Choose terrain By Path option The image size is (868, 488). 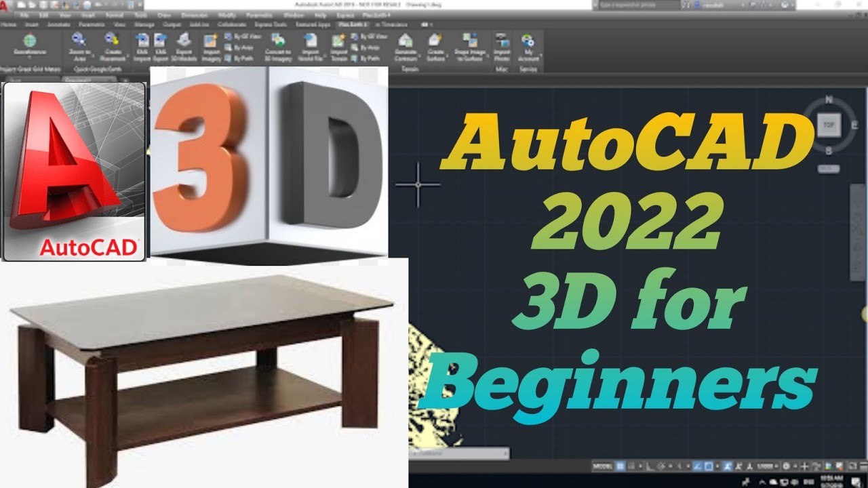pyautogui.click(x=366, y=58)
